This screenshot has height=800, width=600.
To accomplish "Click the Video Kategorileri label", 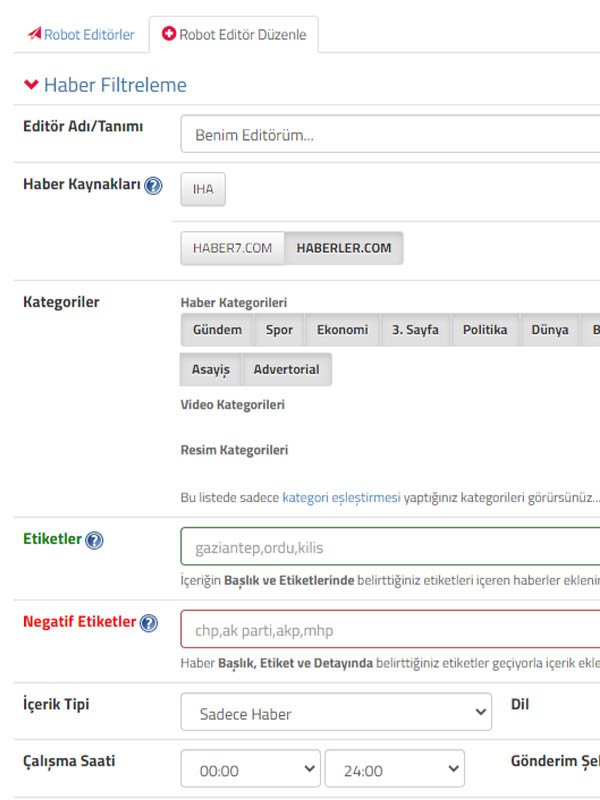I will 233,405.
